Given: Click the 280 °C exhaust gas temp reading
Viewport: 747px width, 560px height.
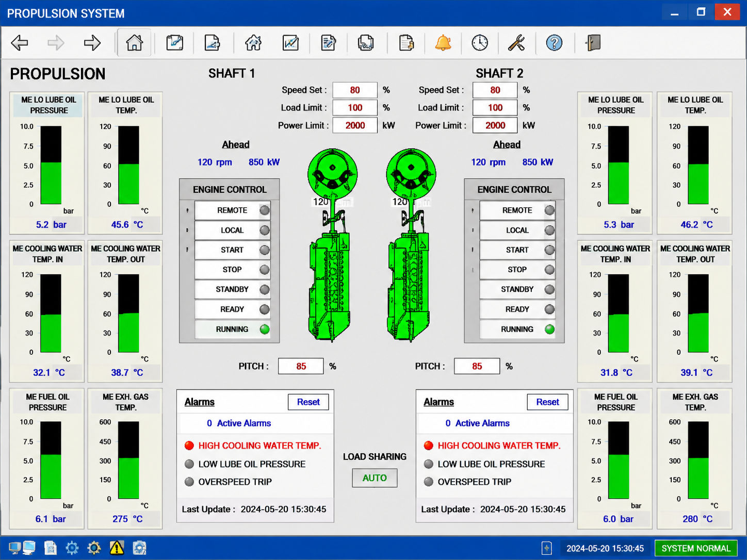Looking at the screenshot, I should (697, 519).
